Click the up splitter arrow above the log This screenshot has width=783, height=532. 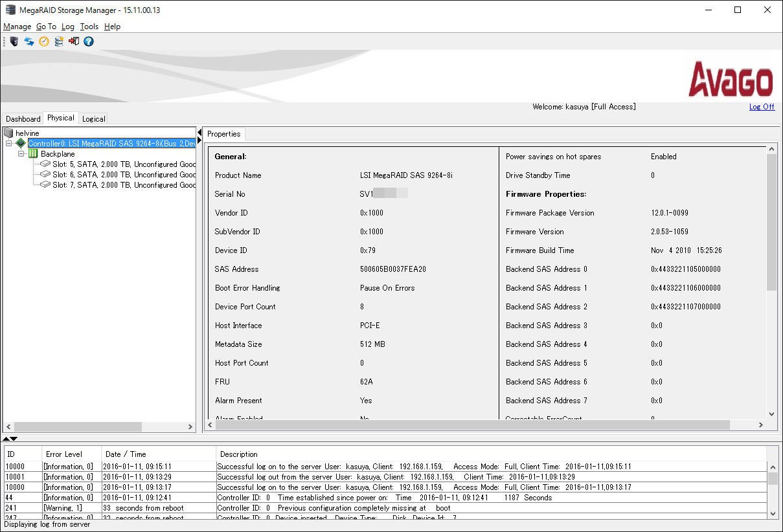click(6, 438)
